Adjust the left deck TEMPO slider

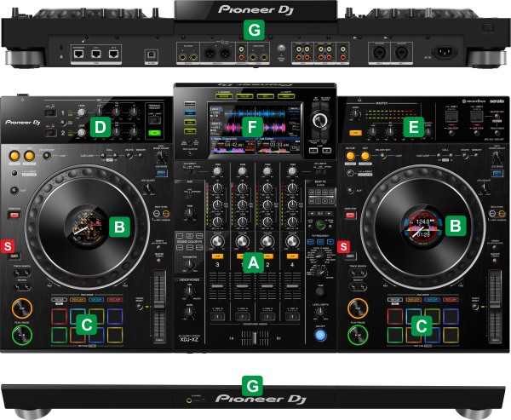coord(159,307)
